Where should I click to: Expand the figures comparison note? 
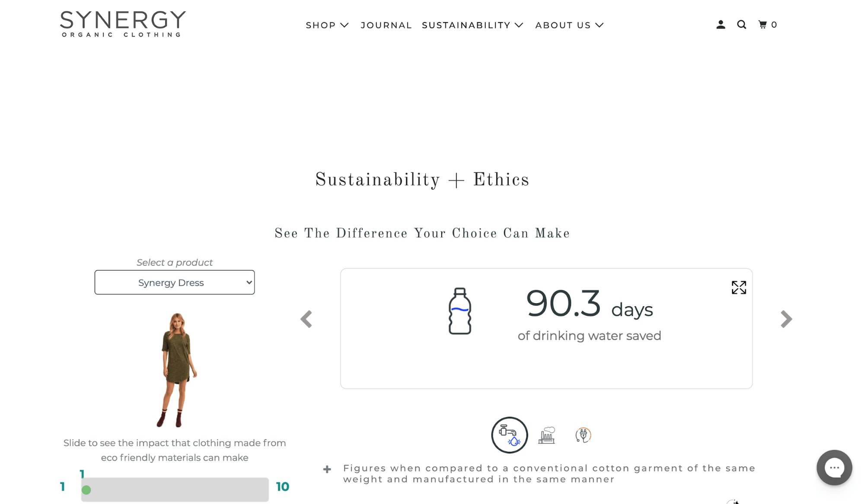tap(327, 469)
